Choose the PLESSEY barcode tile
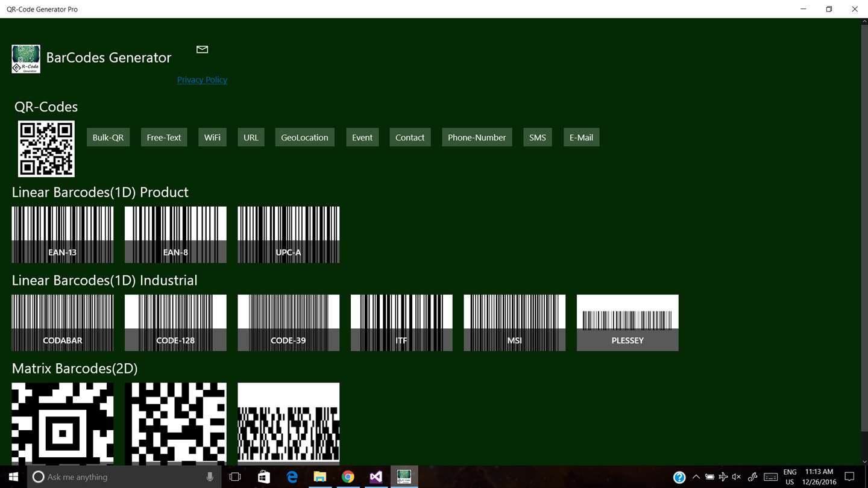Image resolution: width=868 pixels, height=488 pixels. [627, 322]
